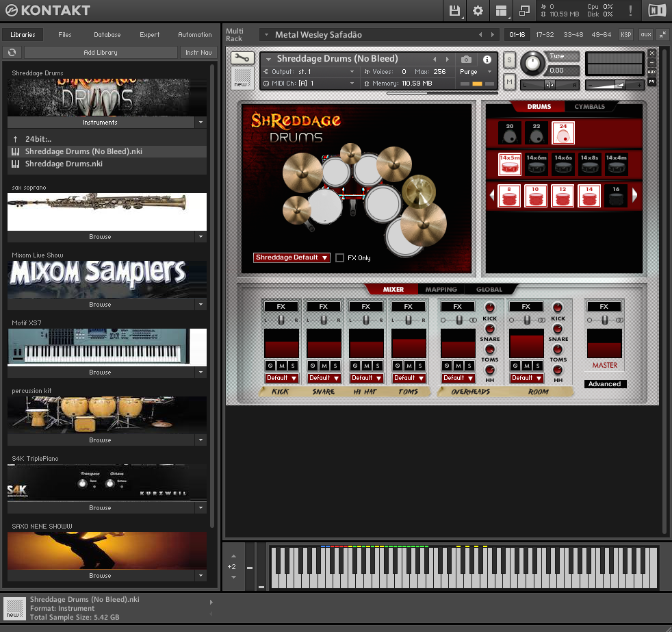Adjust the KICK channel pan slider

281,320
